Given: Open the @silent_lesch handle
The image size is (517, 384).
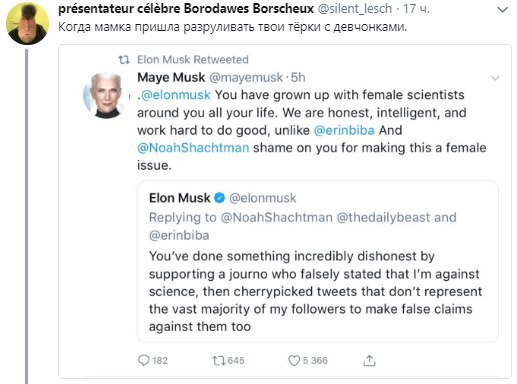Looking at the screenshot, I should click(355, 9).
